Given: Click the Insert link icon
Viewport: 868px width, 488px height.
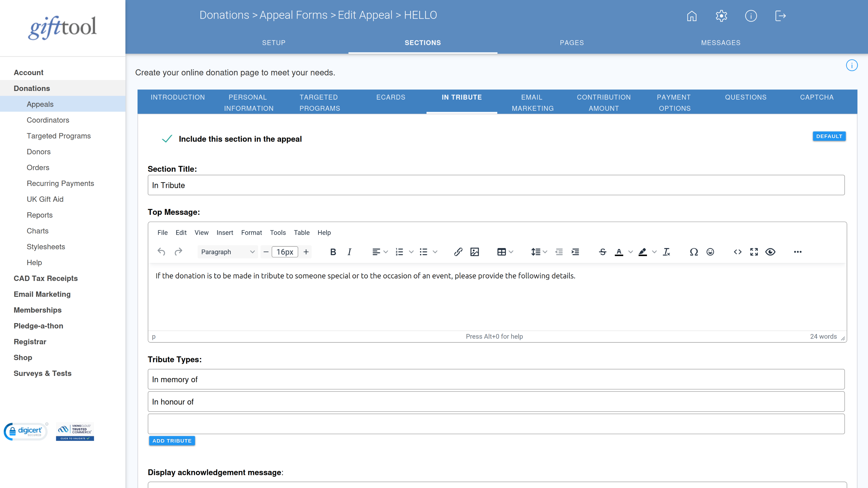Looking at the screenshot, I should point(458,252).
